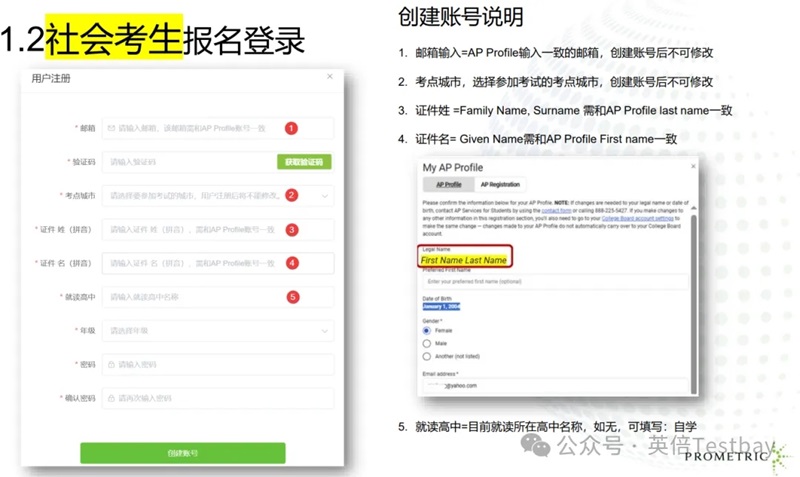Click the green 创建账号 button
The width and height of the screenshot is (800, 477).
[182, 453]
